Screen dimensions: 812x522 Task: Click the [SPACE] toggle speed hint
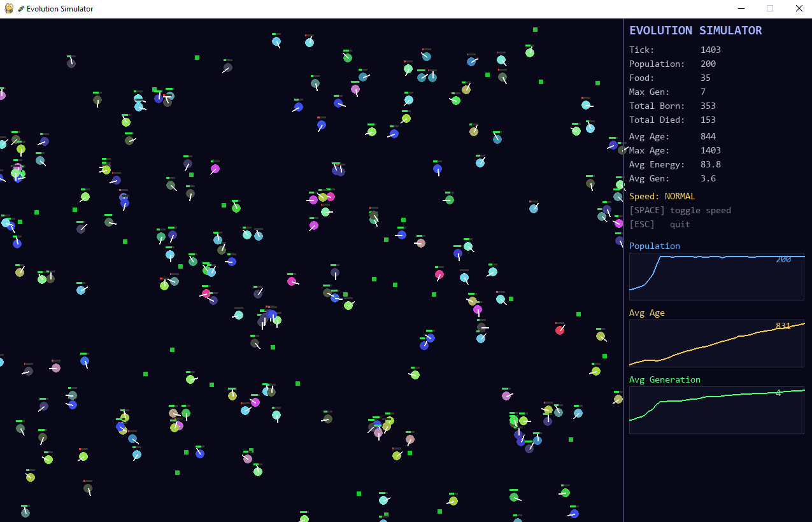680,210
